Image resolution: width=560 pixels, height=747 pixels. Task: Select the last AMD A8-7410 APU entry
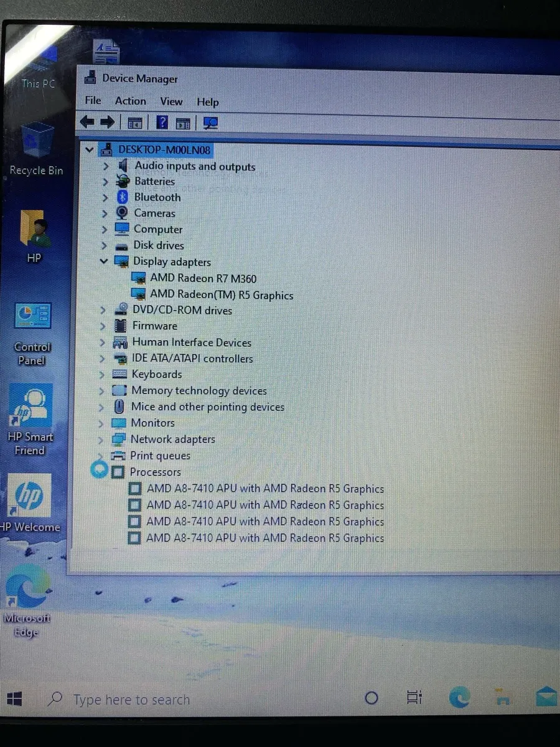tap(264, 538)
